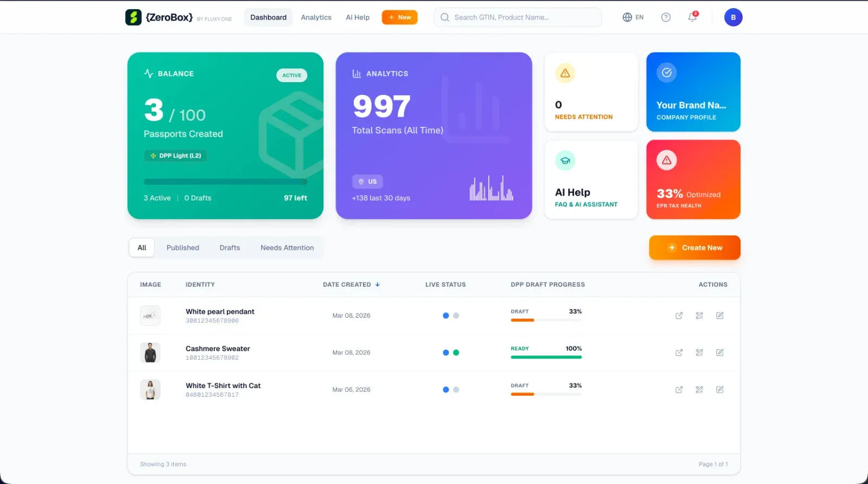This screenshot has height=484, width=868.
Task: Click the 997 Total Scans figure
Action: click(x=382, y=106)
